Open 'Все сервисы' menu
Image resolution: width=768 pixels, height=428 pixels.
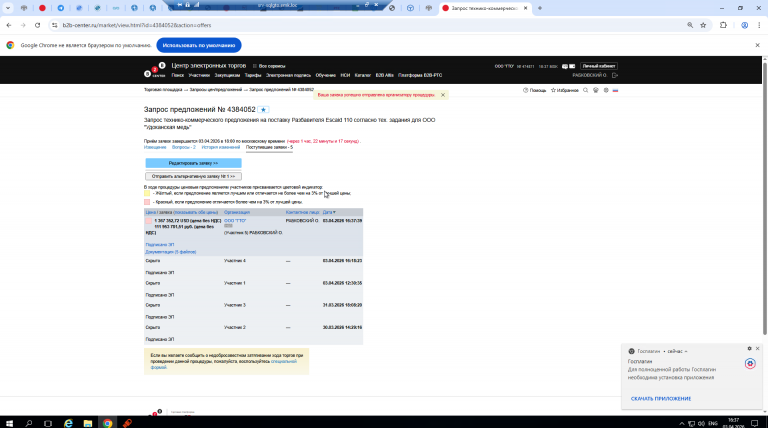click(269, 66)
